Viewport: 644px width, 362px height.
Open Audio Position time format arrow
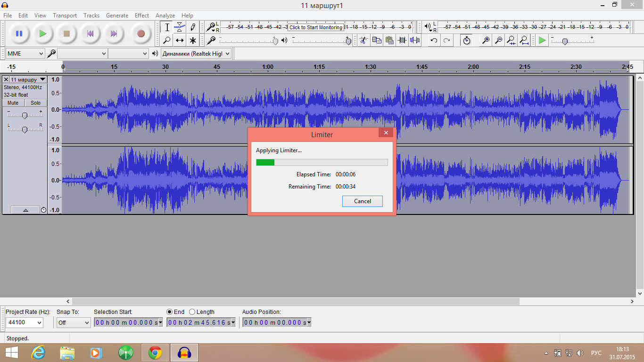click(x=309, y=322)
